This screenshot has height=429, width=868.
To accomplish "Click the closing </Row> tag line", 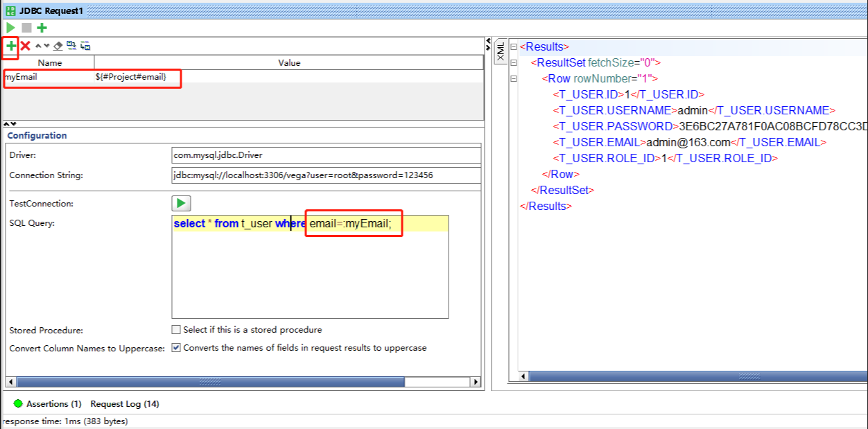I will (x=561, y=174).
